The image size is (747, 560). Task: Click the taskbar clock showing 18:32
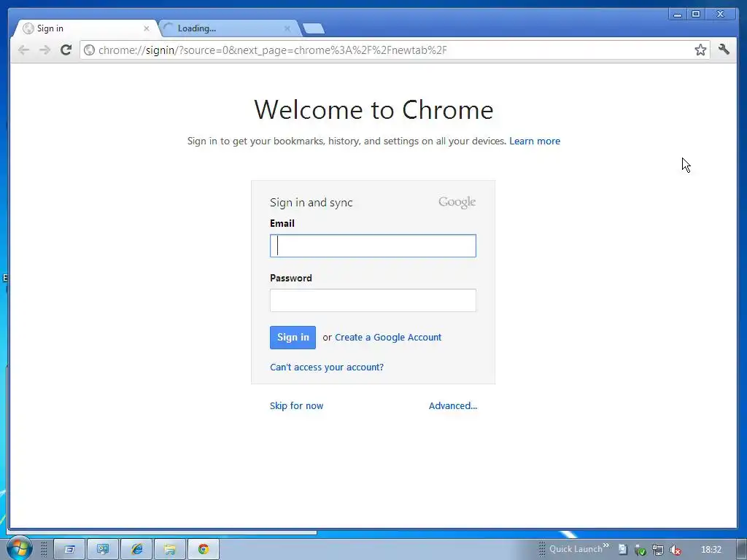pos(711,550)
